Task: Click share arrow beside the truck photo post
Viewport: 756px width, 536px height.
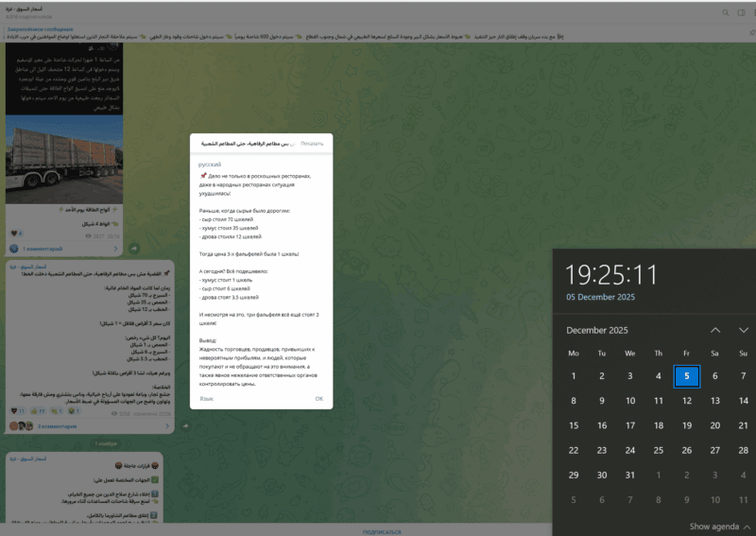Action: pos(133,248)
